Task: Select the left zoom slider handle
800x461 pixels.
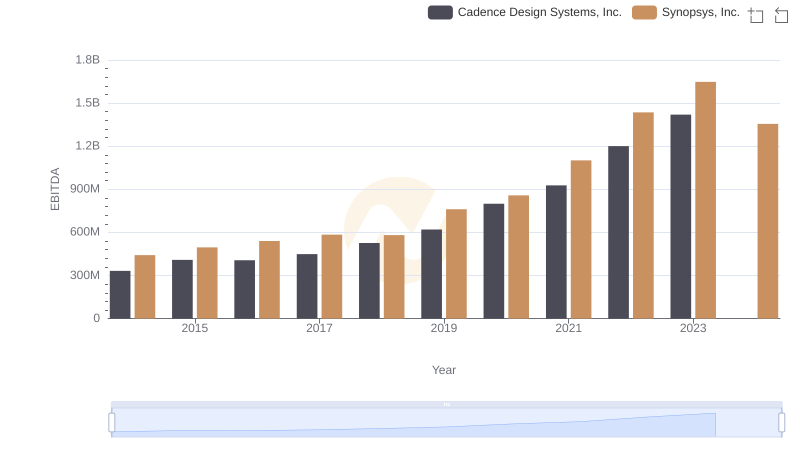Action: pyautogui.click(x=112, y=423)
